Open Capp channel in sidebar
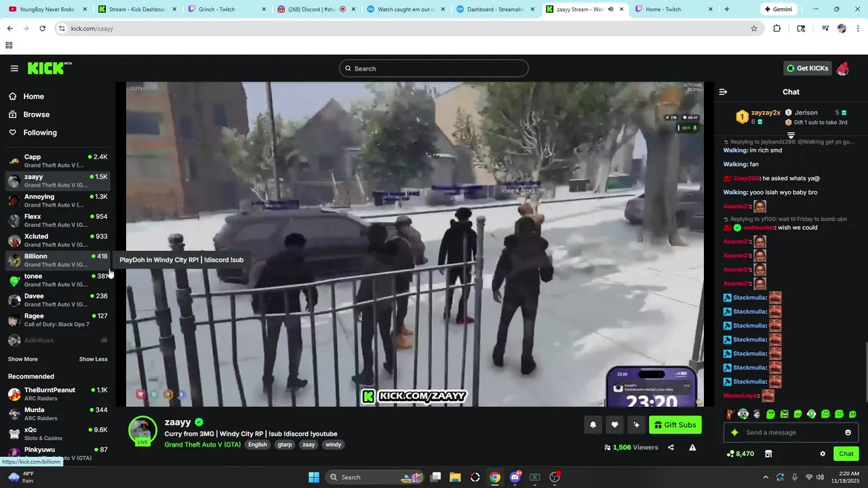The height and width of the screenshot is (488, 868). tap(58, 161)
